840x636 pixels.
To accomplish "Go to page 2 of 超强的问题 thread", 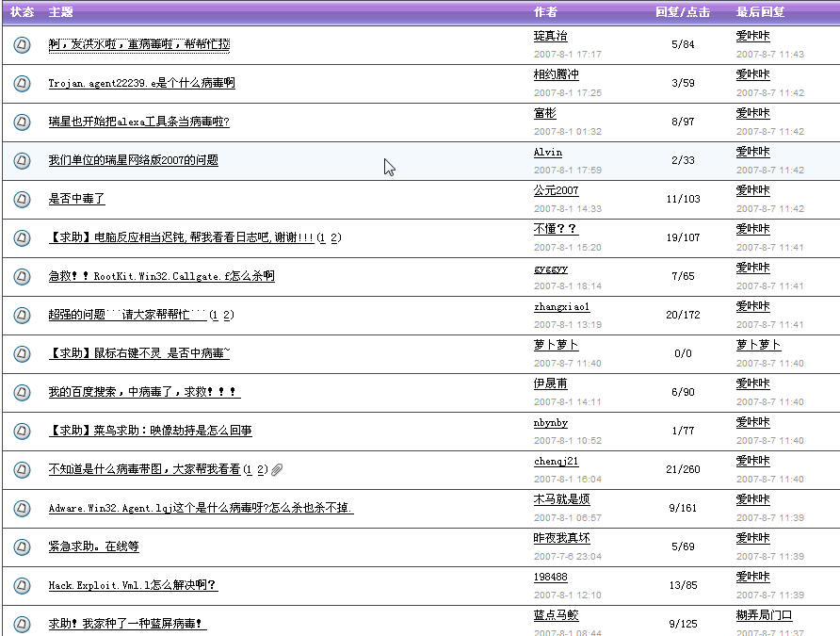I will coord(227,315).
